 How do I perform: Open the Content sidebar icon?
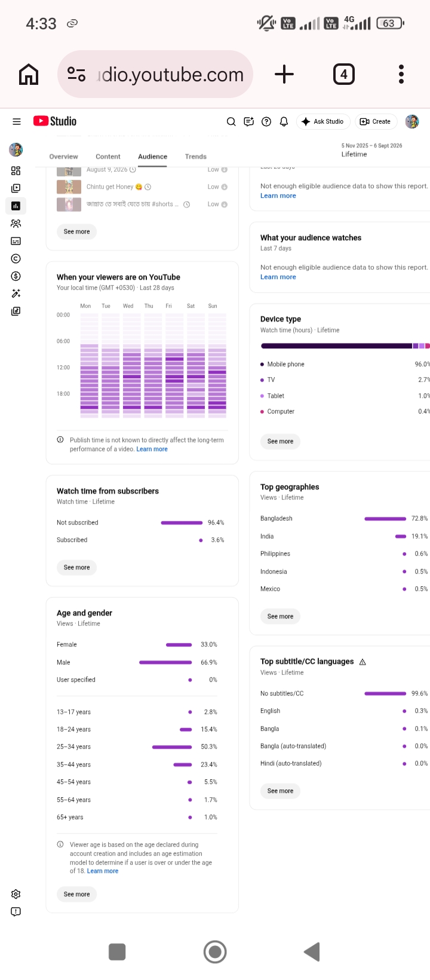click(x=16, y=188)
